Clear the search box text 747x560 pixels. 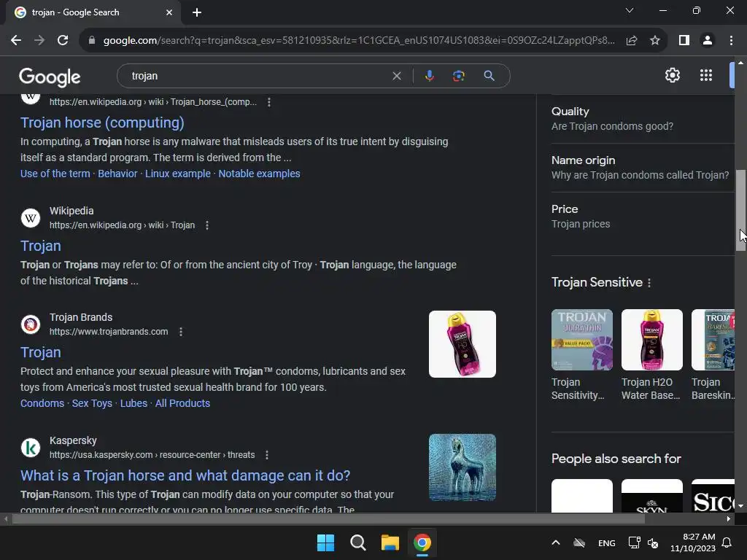(x=396, y=76)
